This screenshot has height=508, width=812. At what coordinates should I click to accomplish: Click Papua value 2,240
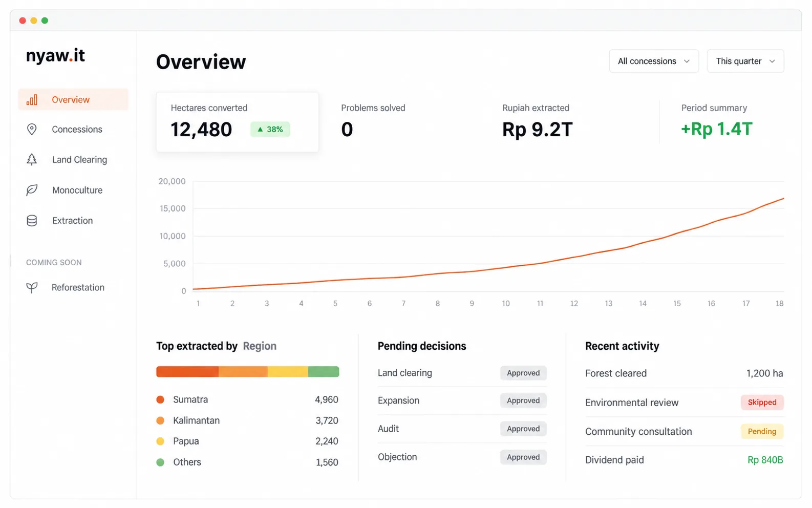[x=327, y=441]
